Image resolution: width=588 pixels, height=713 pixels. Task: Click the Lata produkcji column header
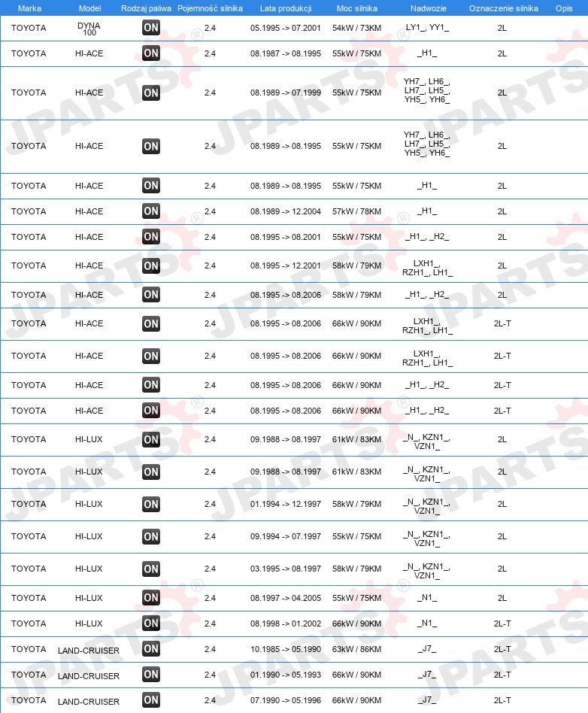pyautogui.click(x=286, y=8)
